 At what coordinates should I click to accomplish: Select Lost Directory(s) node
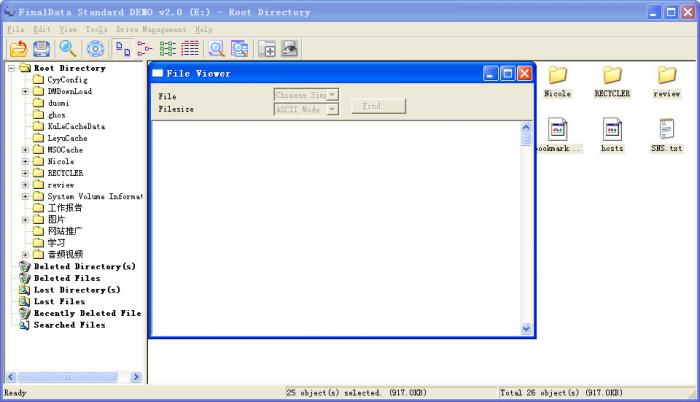[x=77, y=289]
